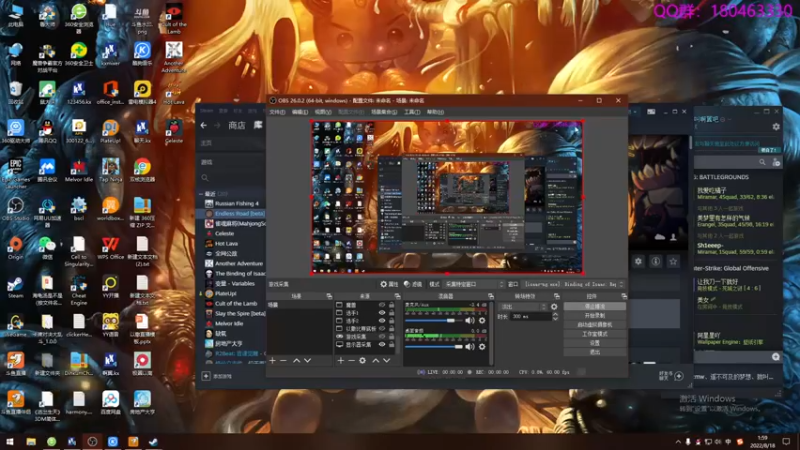Open the 视图 menu in OBS
The image size is (800, 450).
[x=322, y=112]
